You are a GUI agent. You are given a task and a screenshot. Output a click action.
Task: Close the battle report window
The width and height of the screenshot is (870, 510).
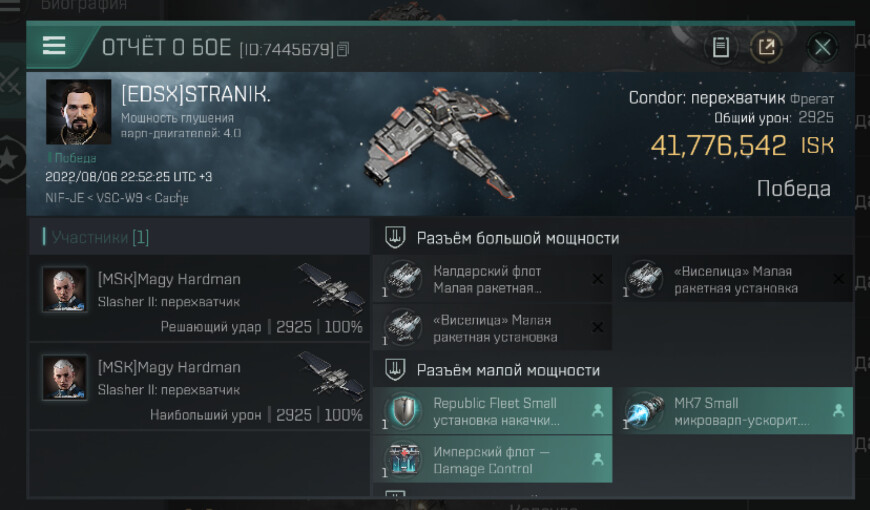tap(822, 48)
